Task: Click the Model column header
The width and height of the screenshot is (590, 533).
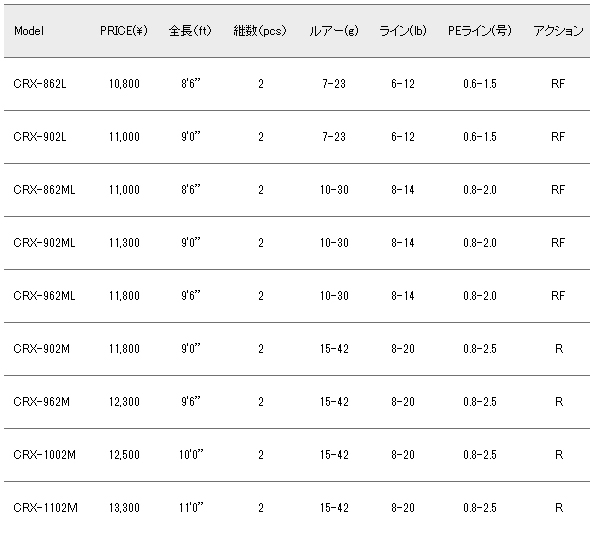Action: coord(29,31)
